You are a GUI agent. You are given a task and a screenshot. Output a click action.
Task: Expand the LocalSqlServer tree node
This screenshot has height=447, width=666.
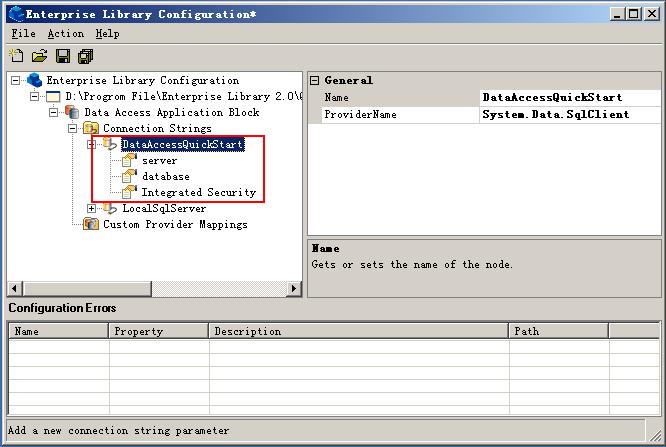pos(92,208)
